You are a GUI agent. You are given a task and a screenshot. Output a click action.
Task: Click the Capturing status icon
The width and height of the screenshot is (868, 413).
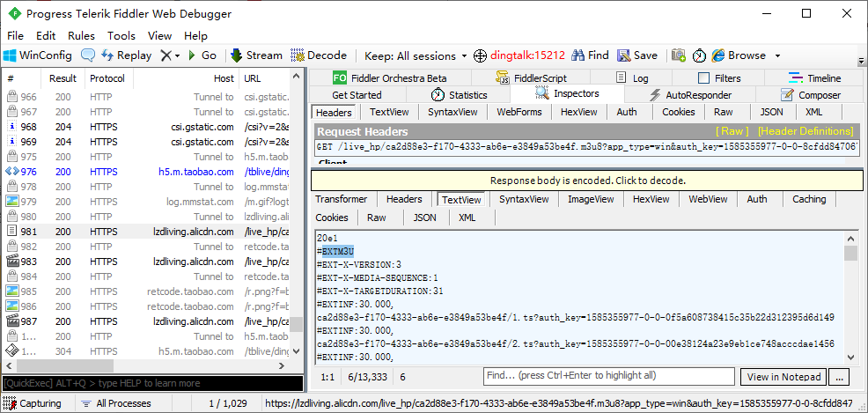(9, 403)
